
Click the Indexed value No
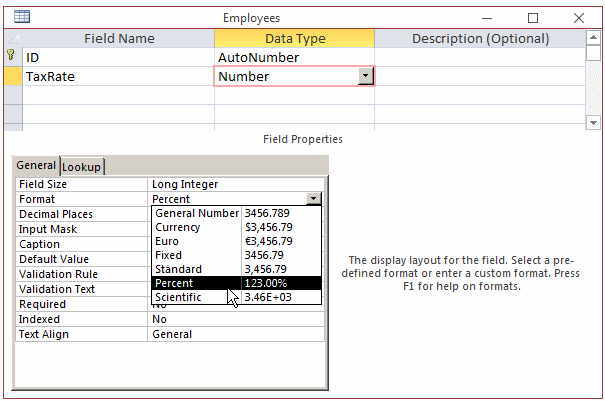[x=236, y=319]
